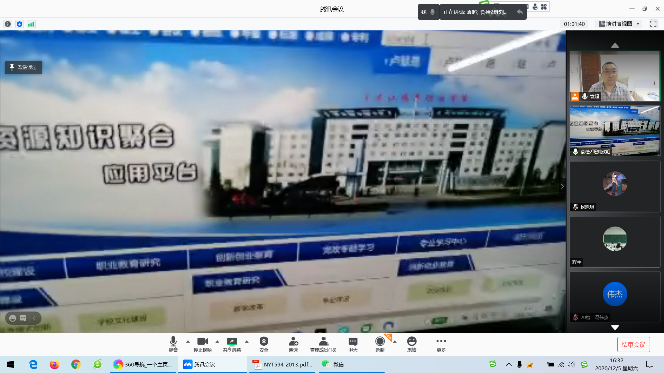Enter fullscreen using the top-right icon
Viewport: 664px width, 373px height.
[653, 24]
